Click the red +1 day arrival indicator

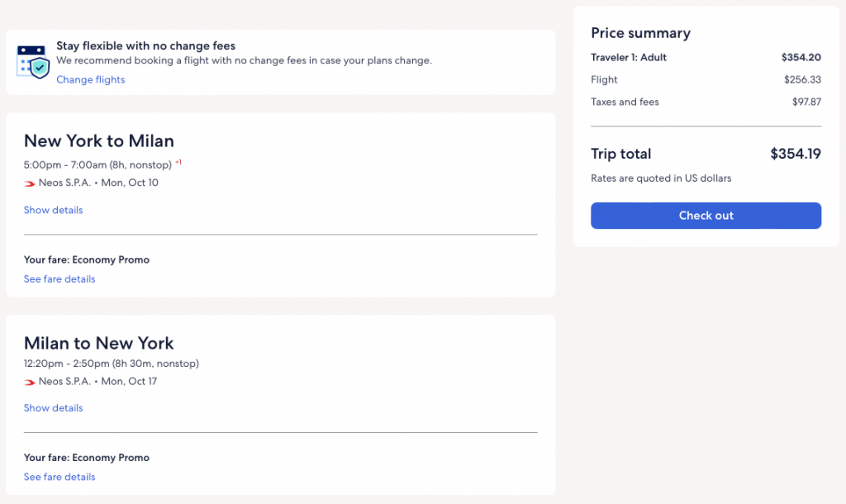tap(178, 163)
